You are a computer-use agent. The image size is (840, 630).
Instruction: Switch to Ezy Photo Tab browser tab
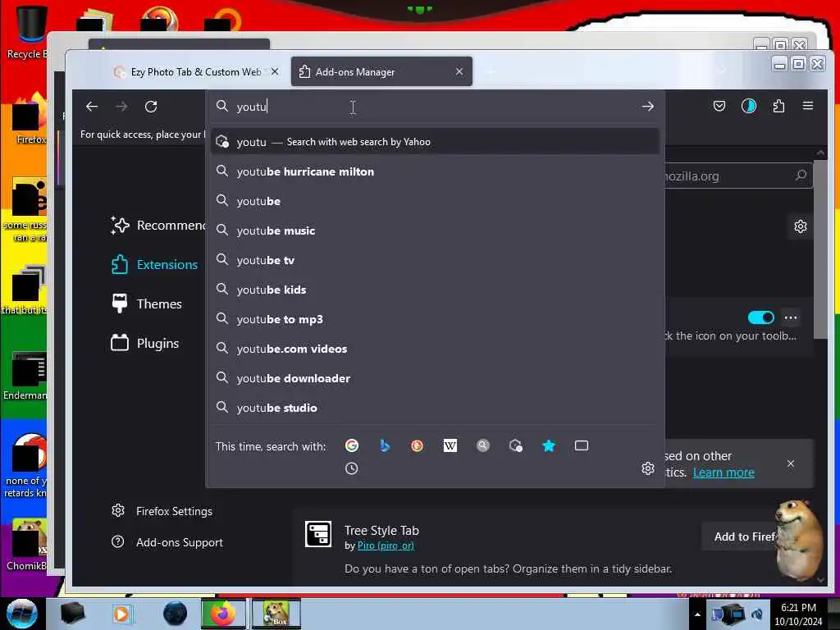coord(195,71)
